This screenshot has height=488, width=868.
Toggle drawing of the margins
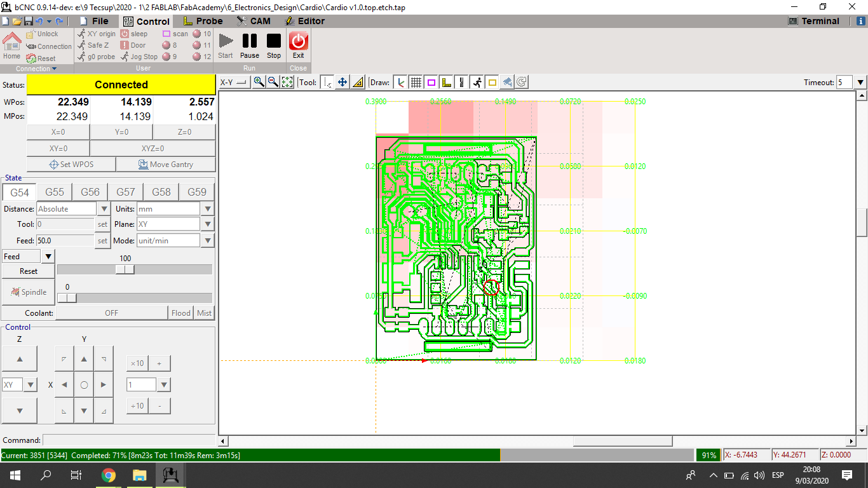(x=431, y=82)
